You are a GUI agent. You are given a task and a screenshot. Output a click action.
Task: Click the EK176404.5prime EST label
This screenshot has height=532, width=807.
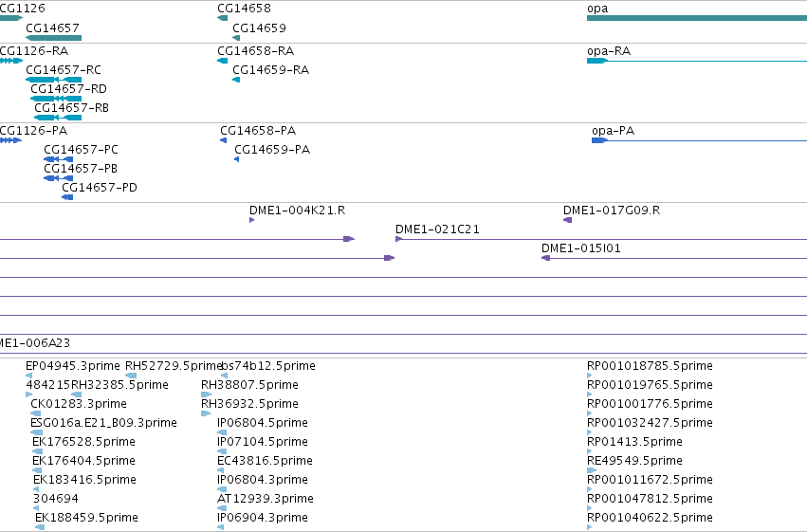(x=83, y=461)
